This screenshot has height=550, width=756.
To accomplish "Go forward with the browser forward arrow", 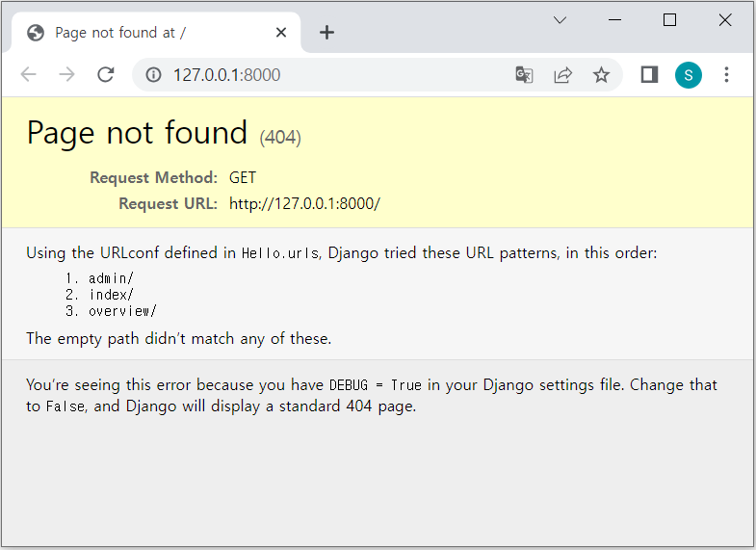I will pos(66,75).
